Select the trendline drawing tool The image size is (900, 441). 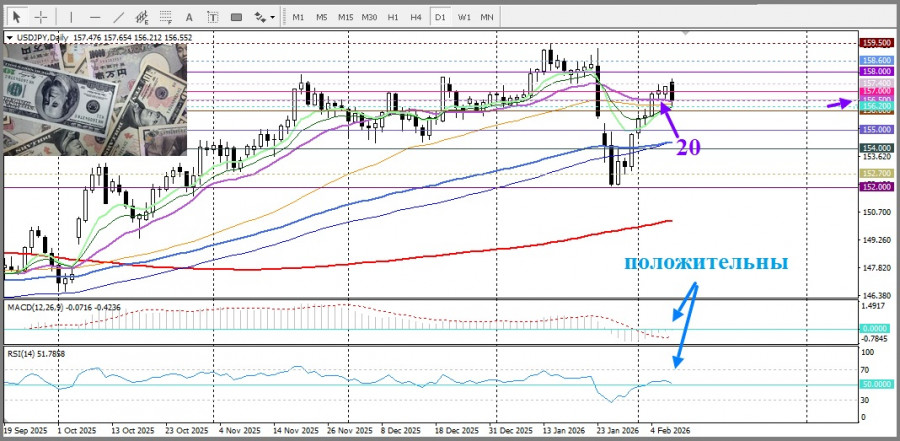pos(119,17)
